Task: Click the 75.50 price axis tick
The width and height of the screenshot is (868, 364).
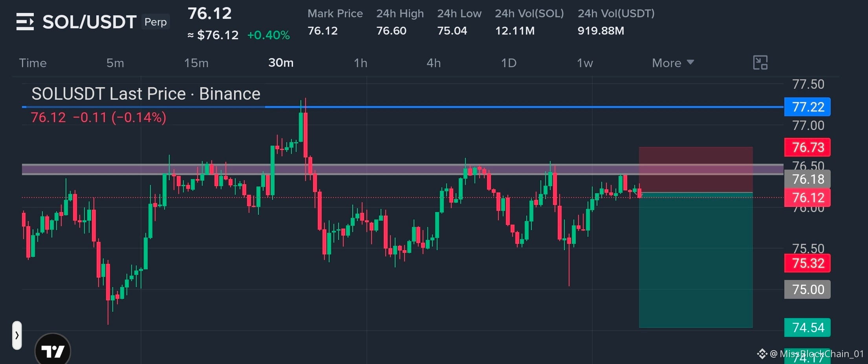Action: point(808,248)
